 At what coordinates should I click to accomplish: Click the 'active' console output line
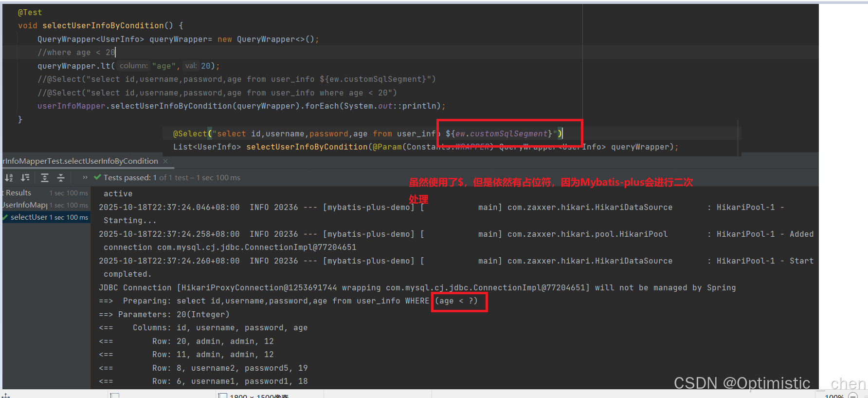(118, 194)
